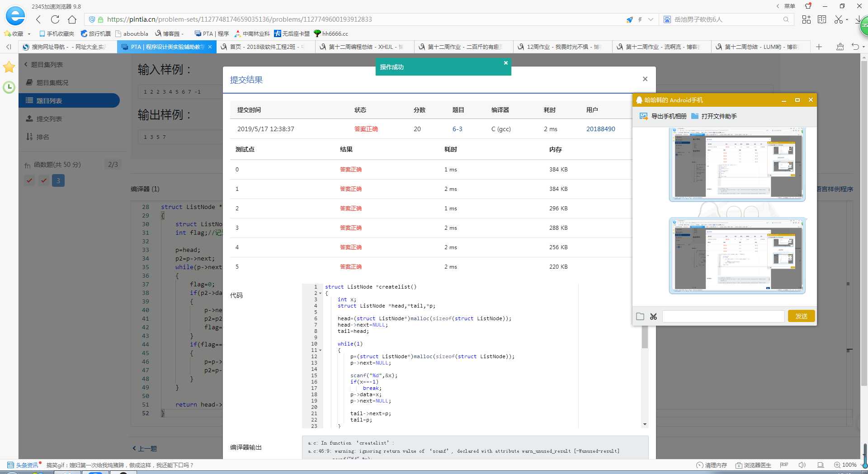Click the favorites star icon in left sidebar
The height and width of the screenshot is (474, 868).
pos(9,67)
